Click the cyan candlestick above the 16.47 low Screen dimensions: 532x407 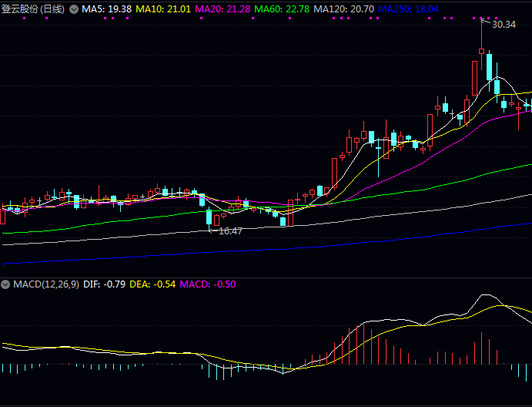click(x=209, y=217)
